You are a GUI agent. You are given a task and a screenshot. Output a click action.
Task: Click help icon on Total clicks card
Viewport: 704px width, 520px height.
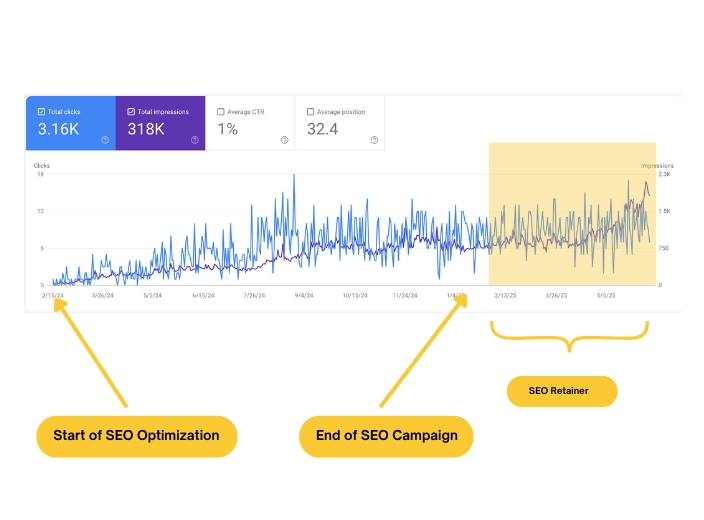[x=105, y=140]
